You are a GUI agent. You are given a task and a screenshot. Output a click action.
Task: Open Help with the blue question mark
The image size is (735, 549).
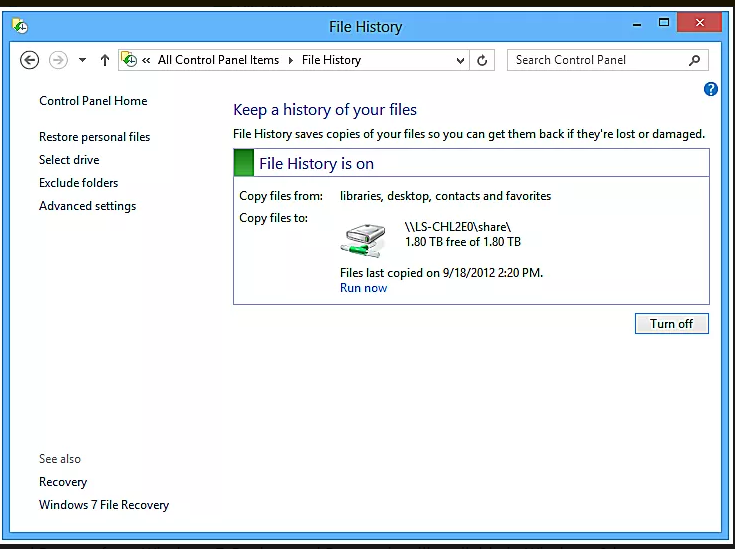pos(711,89)
